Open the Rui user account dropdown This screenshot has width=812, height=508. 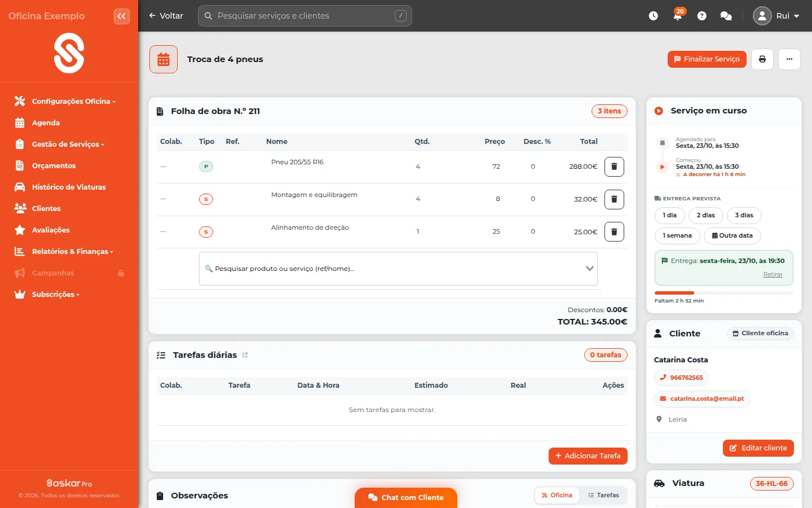pyautogui.click(x=776, y=16)
